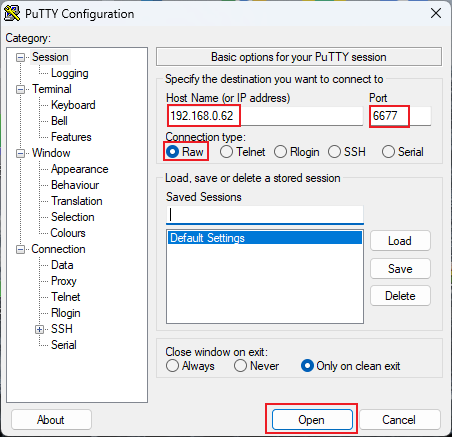Viewport: 452px width, 437px height.
Task: Open the Logging category
Action: tap(70, 73)
